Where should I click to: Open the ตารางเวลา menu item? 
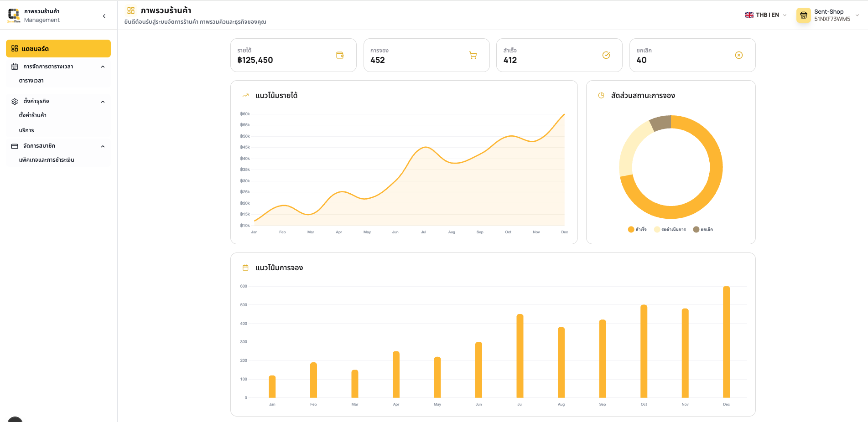[x=31, y=81]
